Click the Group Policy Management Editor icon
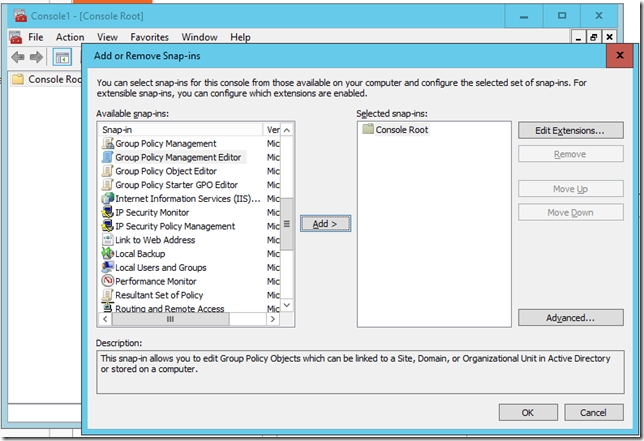 click(x=108, y=157)
